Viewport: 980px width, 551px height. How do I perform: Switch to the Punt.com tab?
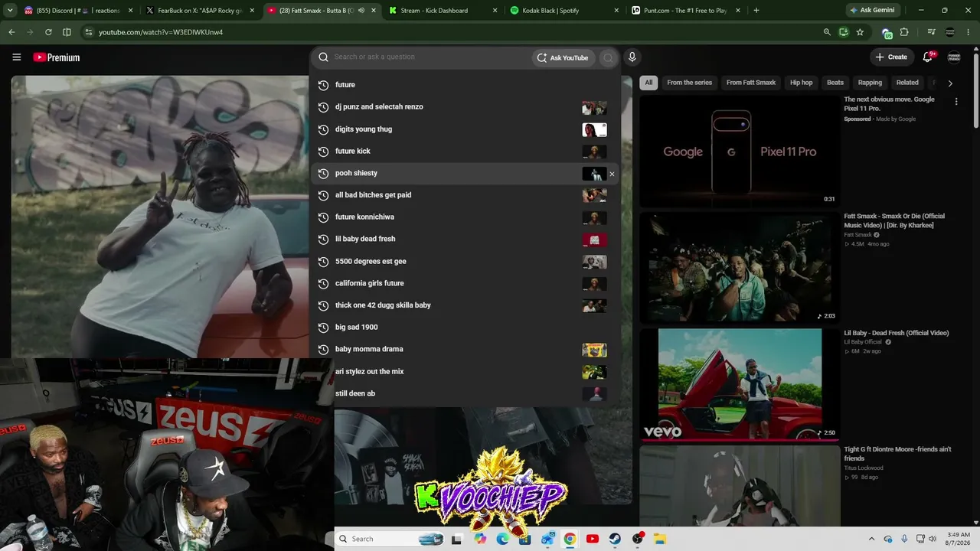(x=687, y=11)
